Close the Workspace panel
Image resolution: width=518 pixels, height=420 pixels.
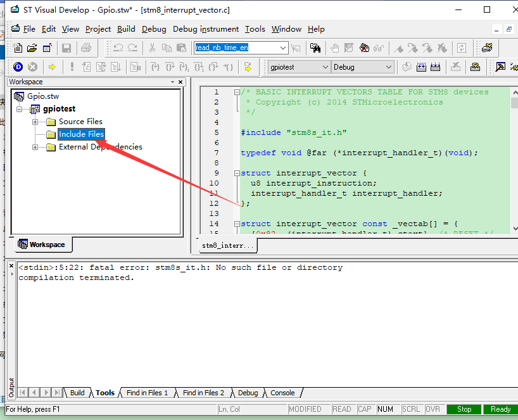(x=180, y=82)
